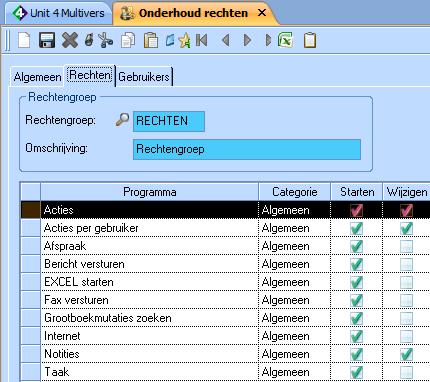
Task: Click the Omschrijving input field
Action: click(247, 149)
